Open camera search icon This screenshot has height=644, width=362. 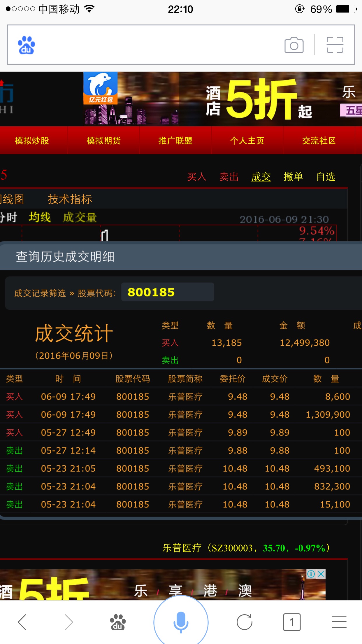click(294, 45)
